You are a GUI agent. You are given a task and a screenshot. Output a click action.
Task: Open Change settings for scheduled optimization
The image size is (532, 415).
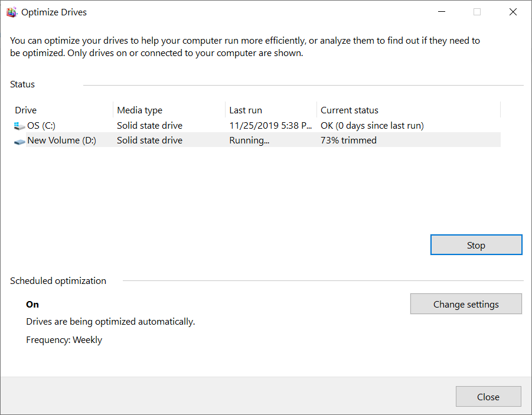(x=466, y=303)
